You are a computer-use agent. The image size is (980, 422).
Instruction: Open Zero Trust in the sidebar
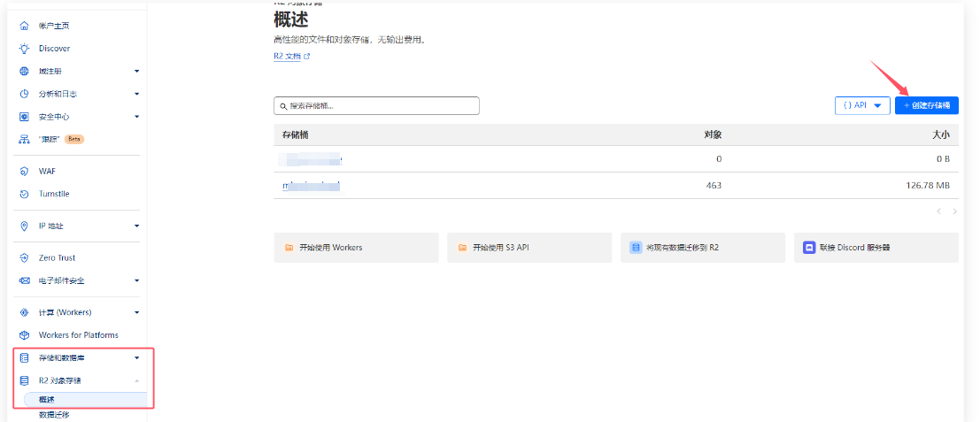coord(57,257)
